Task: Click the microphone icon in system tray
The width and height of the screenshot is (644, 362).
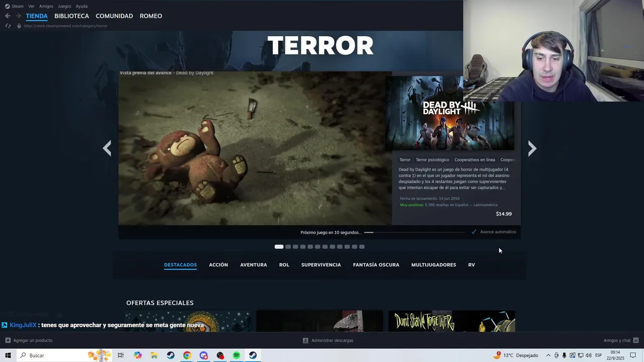Action: pos(564,355)
